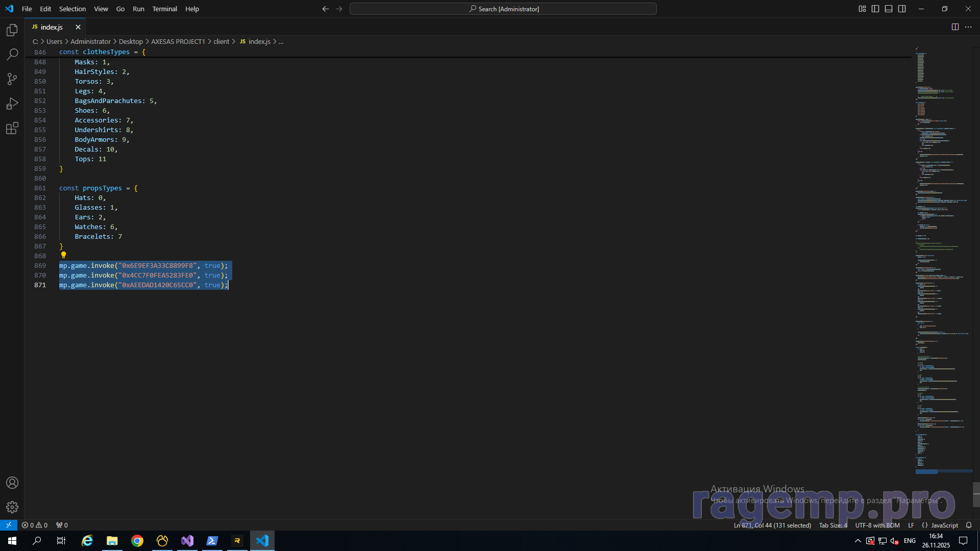Open Manage gear settings icon
Viewport: 980px width, 551px height.
[12, 507]
